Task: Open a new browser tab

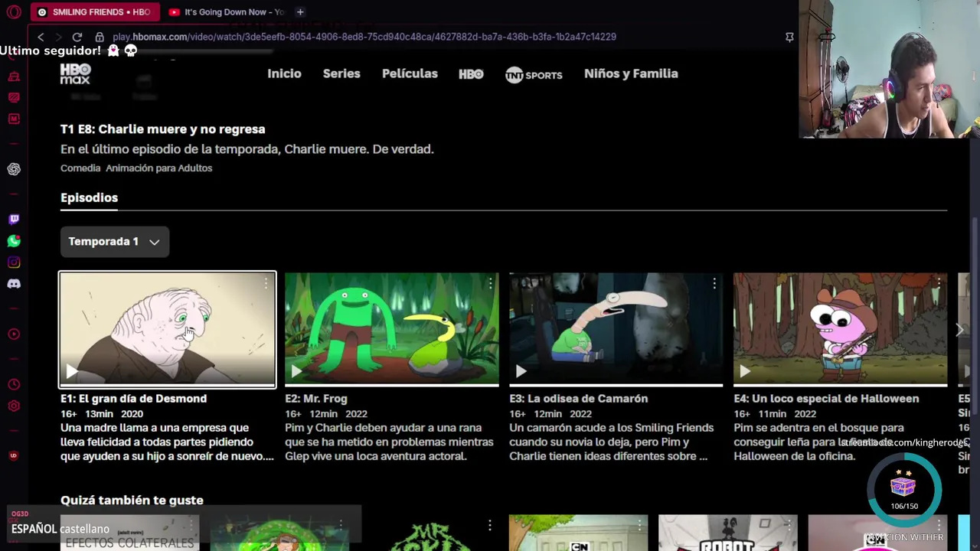Action: click(300, 11)
